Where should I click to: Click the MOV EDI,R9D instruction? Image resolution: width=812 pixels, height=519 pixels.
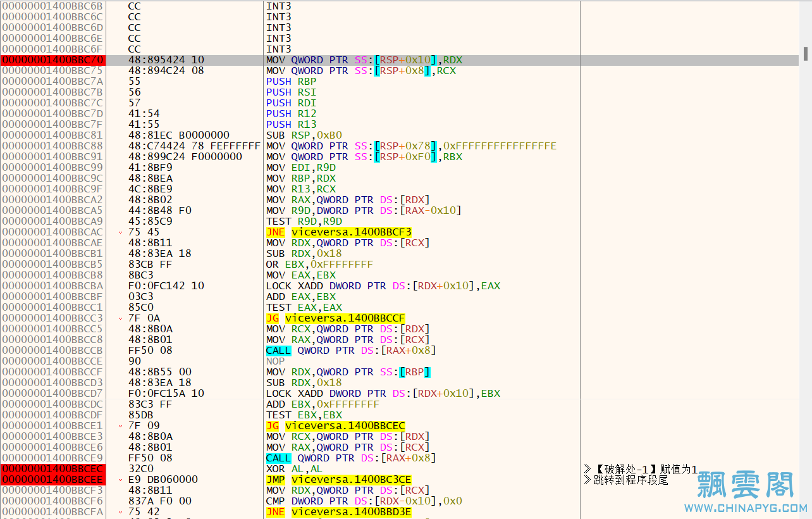tap(301, 168)
